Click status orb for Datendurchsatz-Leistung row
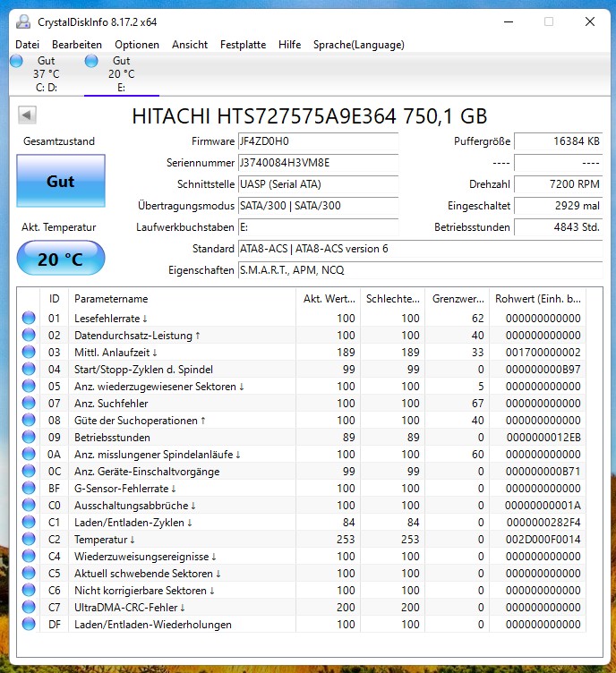This screenshot has width=616, height=673. [29, 335]
